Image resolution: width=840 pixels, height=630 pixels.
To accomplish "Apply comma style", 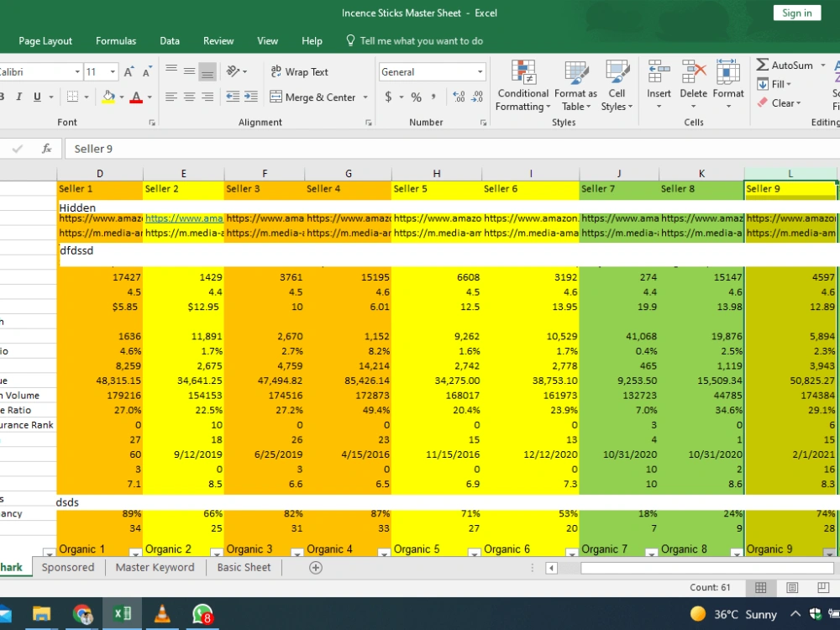I will coord(433,97).
